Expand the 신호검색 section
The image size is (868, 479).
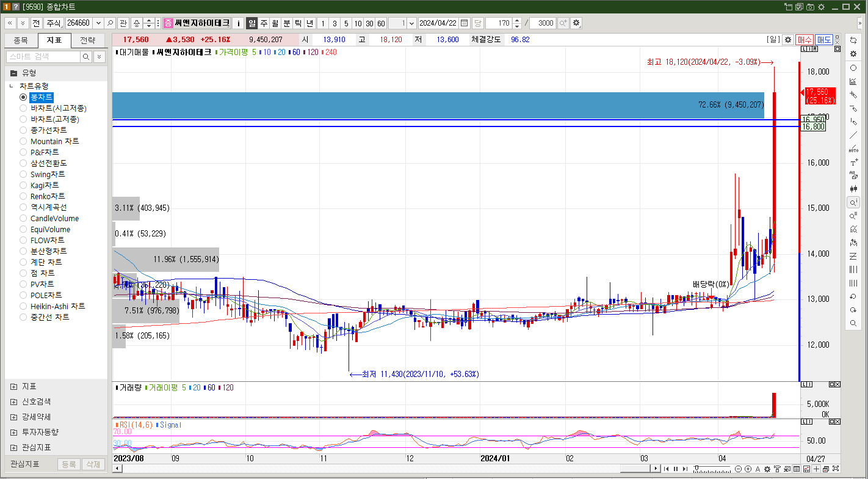[x=13, y=402]
